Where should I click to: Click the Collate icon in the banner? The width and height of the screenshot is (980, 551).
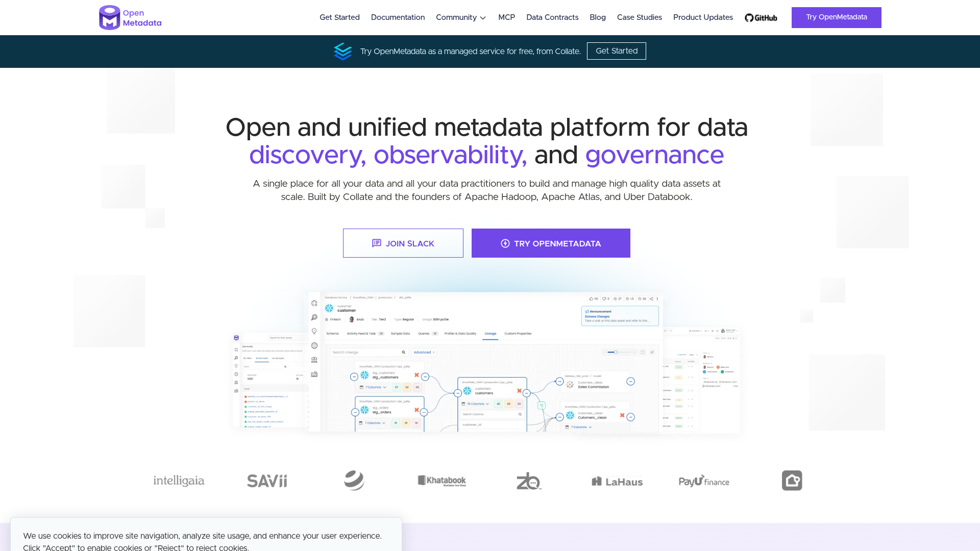pos(342,51)
